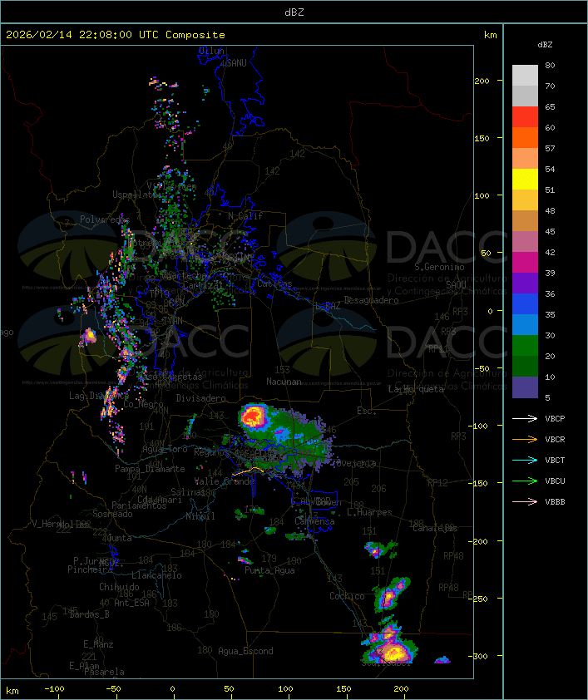Click the red-core storm cell above San Rafael

254,417
